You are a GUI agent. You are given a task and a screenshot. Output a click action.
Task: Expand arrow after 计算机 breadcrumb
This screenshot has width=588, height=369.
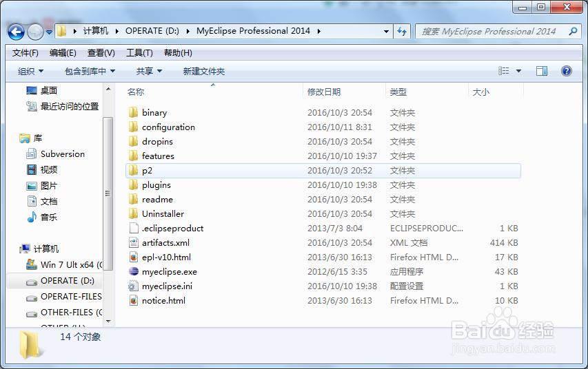[116, 31]
